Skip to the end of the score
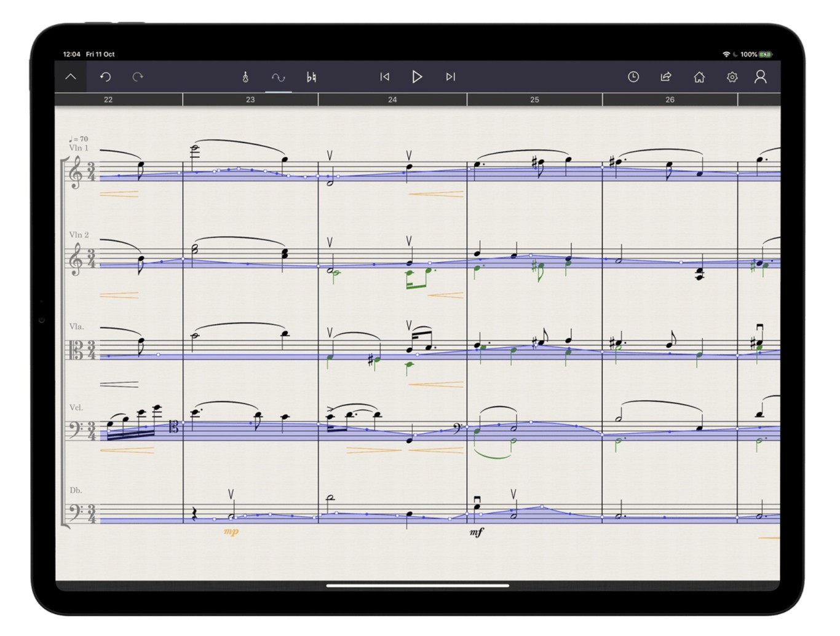This screenshot has height=636, width=840. click(x=451, y=76)
